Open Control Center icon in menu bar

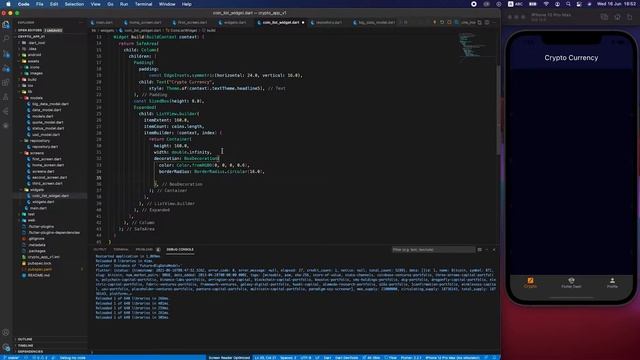(x=579, y=4)
